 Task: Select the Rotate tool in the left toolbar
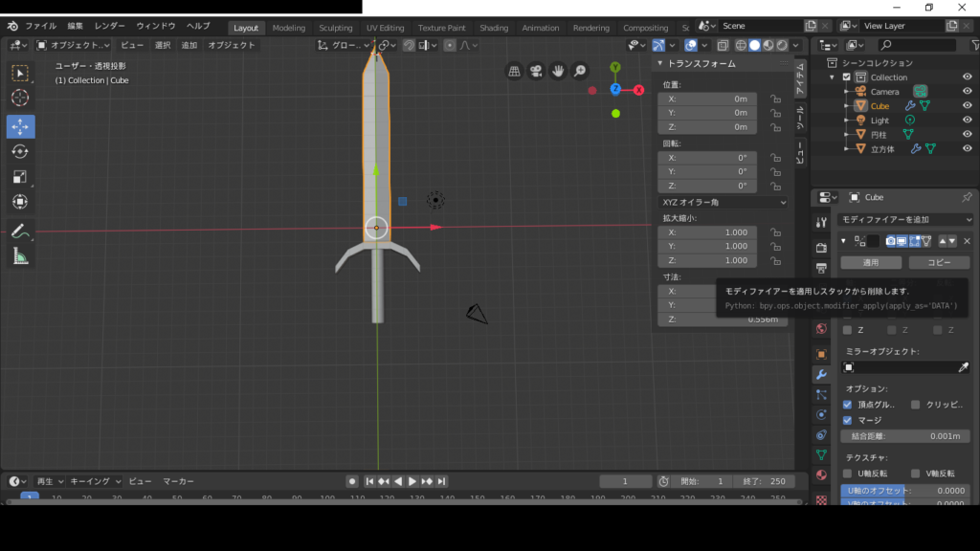click(20, 152)
